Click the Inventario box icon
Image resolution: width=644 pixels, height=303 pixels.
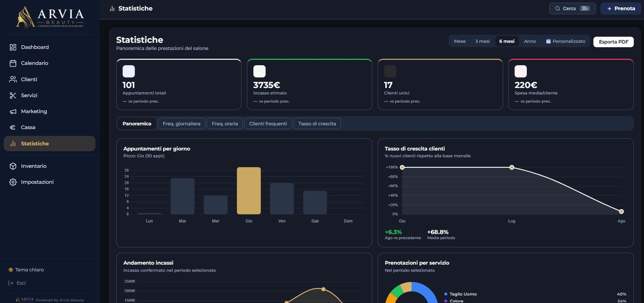coord(13,166)
